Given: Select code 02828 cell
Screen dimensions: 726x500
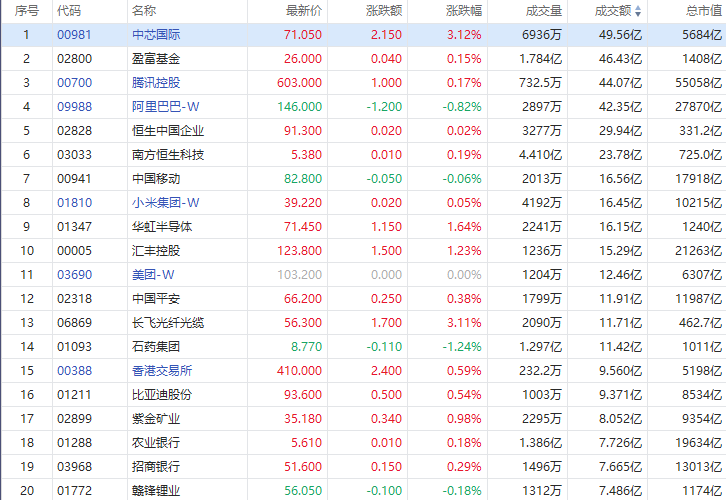Looking at the screenshot, I should pyautogui.click(x=74, y=131).
